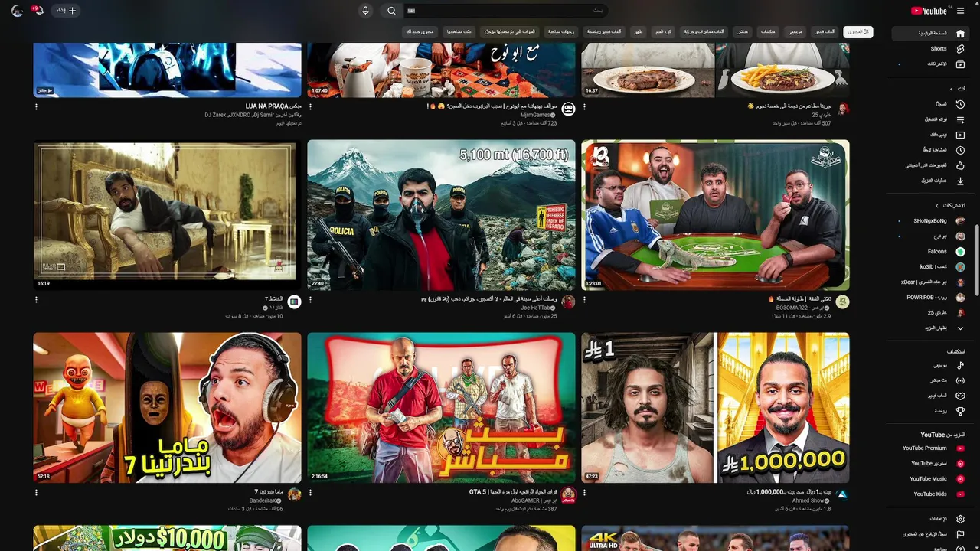Screen dimensions: 980x551
Task: Start voice search with microphone
Action: pyautogui.click(x=365, y=11)
